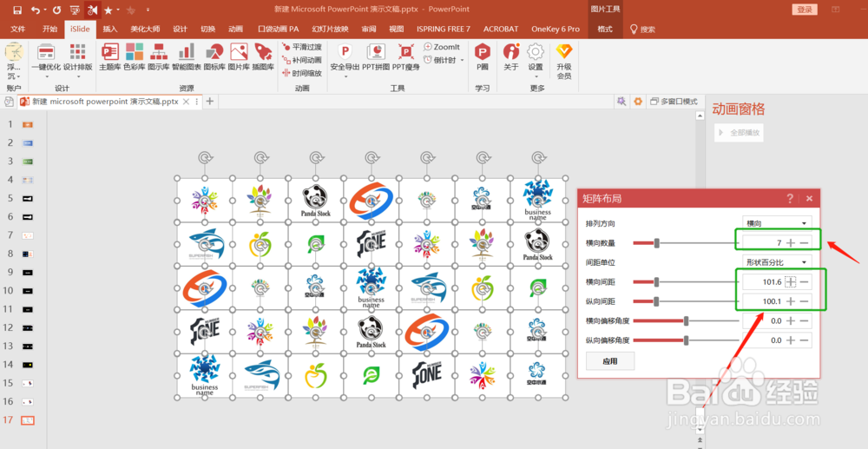This screenshot has width=868, height=449.
Task: Add a new document tab with plus
Action: coord(210,101)
